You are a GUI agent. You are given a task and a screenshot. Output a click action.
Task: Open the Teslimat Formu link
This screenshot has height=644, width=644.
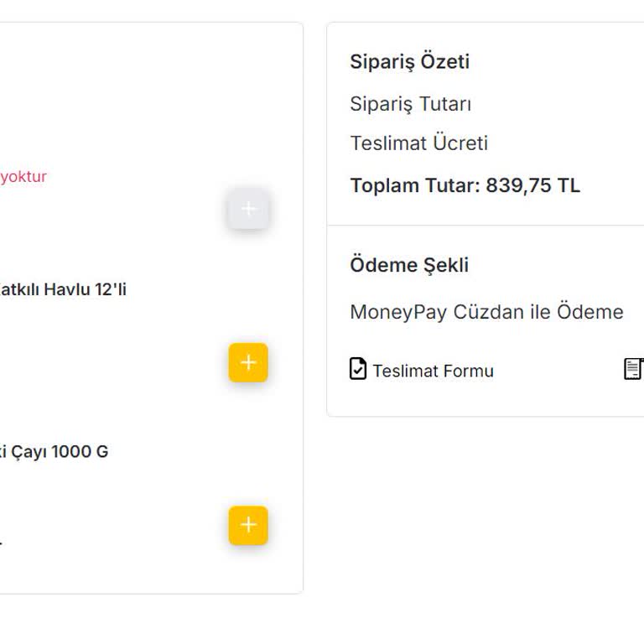(x=433, y=371)
